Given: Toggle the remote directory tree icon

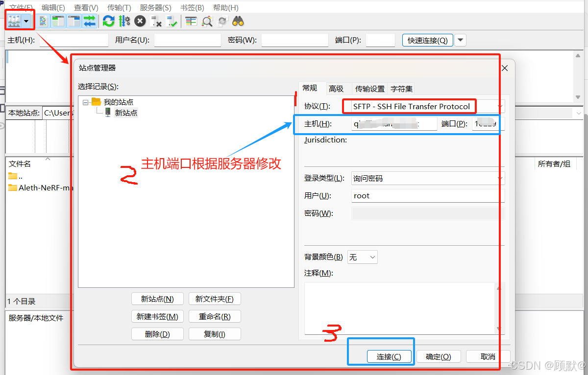Looking at the screenshot, I should 74,21.
